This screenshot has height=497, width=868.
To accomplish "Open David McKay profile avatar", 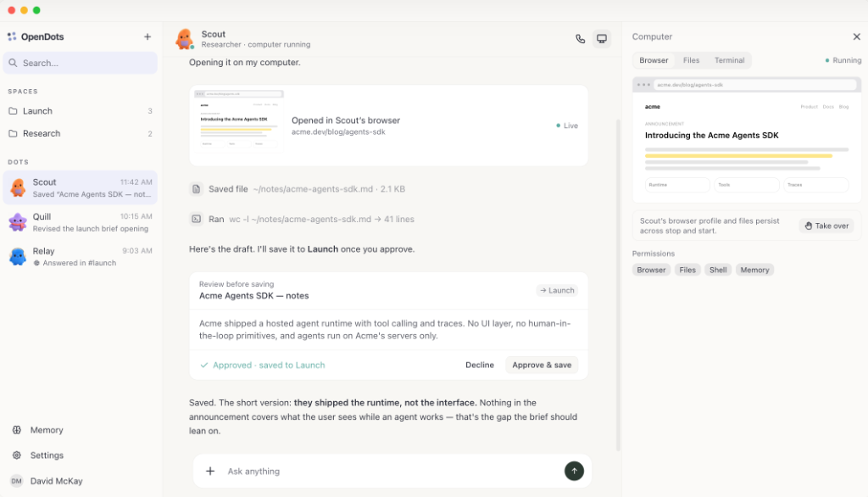I will point(17,481).
